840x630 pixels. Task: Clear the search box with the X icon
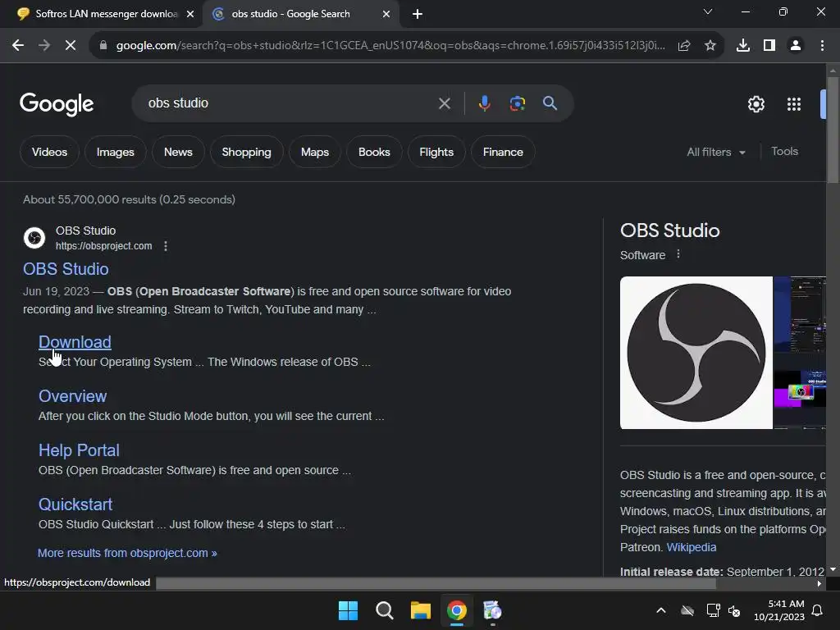[445, 103]
